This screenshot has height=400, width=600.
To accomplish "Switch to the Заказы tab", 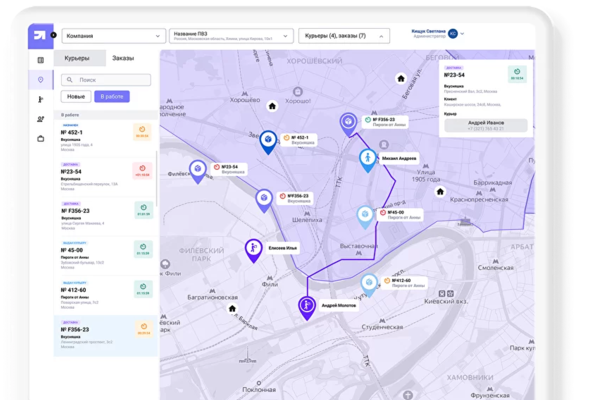I will pos(123,60).
